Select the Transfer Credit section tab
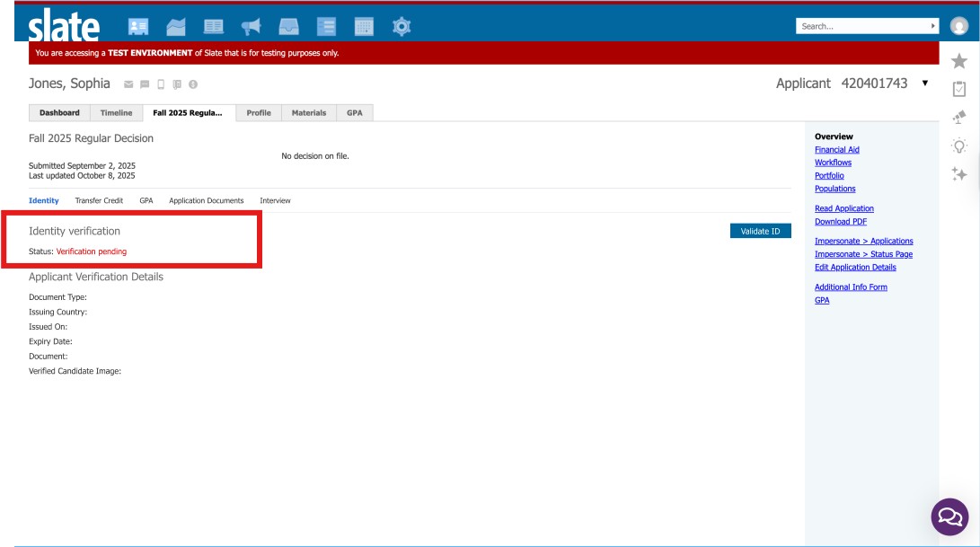The height and width of the screenshot is (547, 980). [x=99, y=200]
